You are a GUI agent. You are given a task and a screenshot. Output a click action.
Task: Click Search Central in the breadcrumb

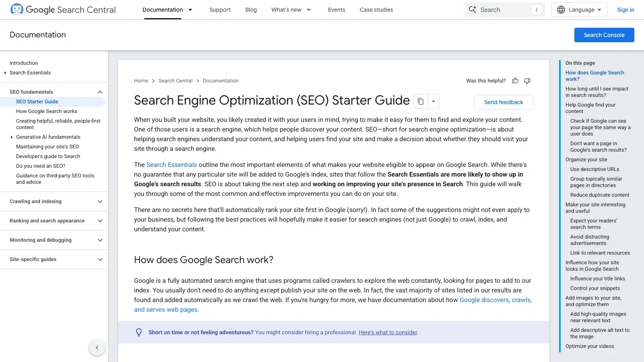coord(175,81)
